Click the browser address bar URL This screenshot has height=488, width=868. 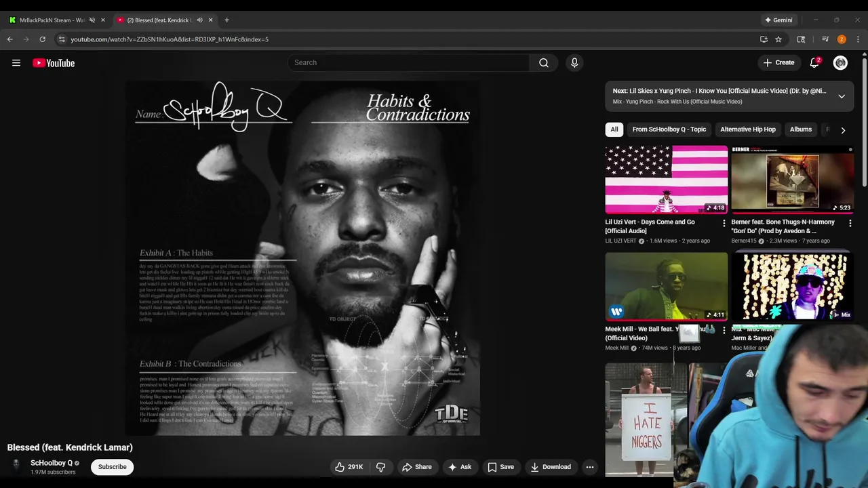[170, 39]
